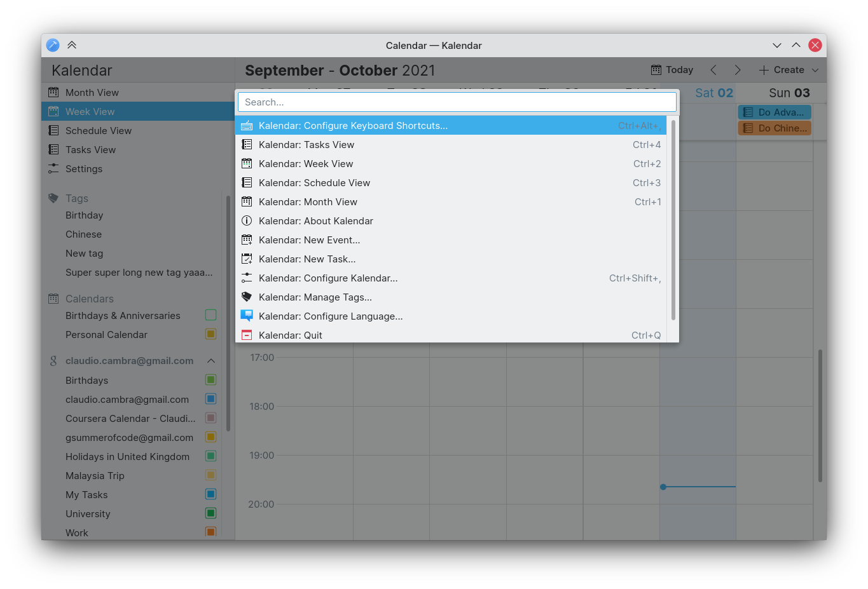Viewport: 868px width, 589px height.
Task: Click the command bar Search field
Action: (x=457, y=102)
